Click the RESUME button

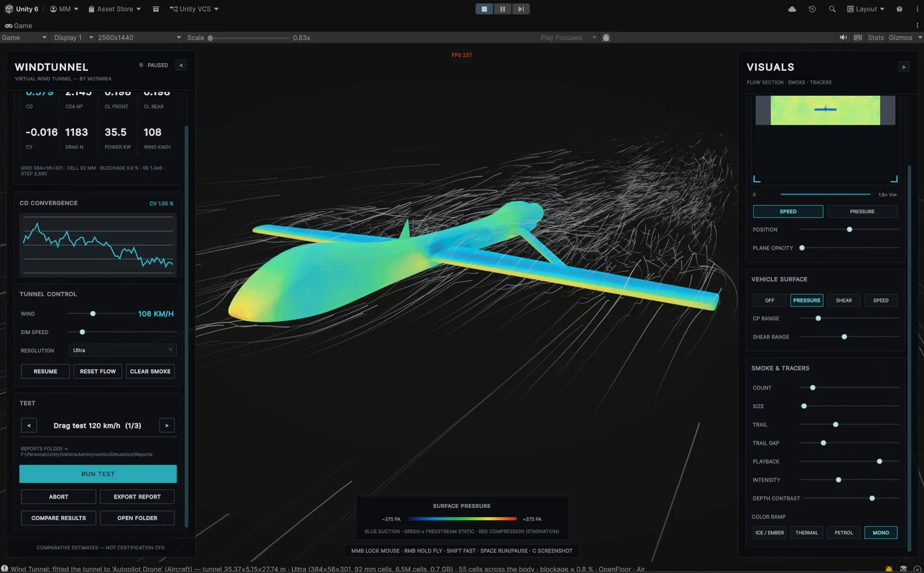[x=46, y=372]
